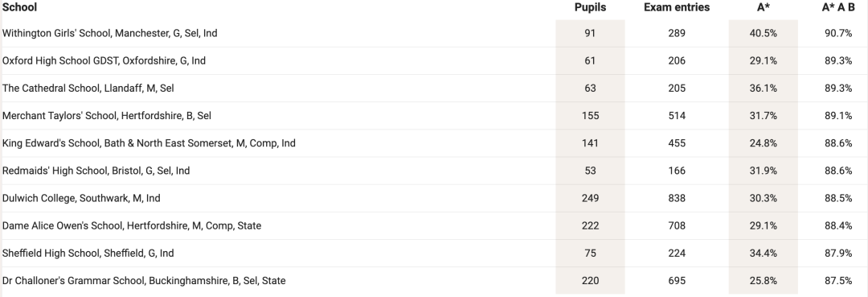
Task: Click the 838 exam entries cell
Action: coord(677,198)
